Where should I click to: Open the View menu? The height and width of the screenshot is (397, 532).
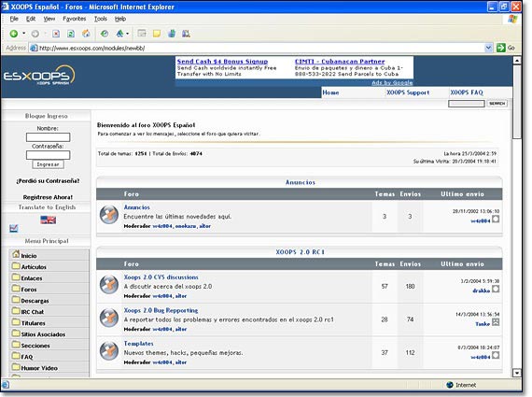49,19
